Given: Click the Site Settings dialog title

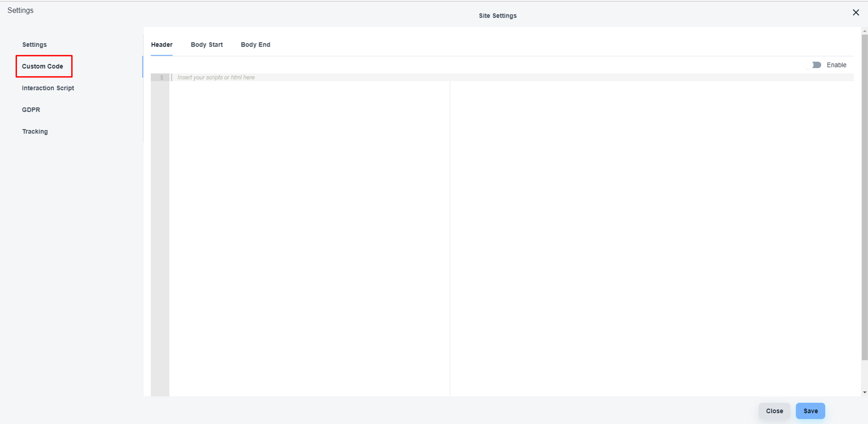Looking at the screenshot, I should pos(497,16).
